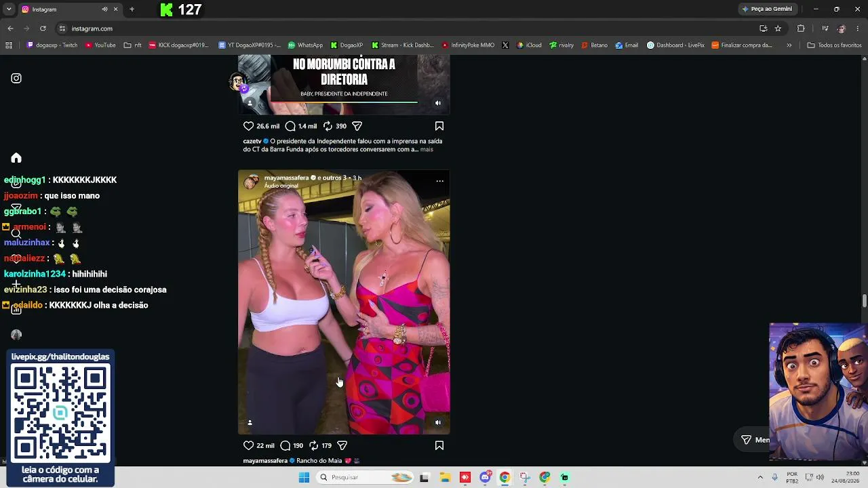868x488 pixels.
Task: Select the Instagram browser tab
Action: coord(70,9)
